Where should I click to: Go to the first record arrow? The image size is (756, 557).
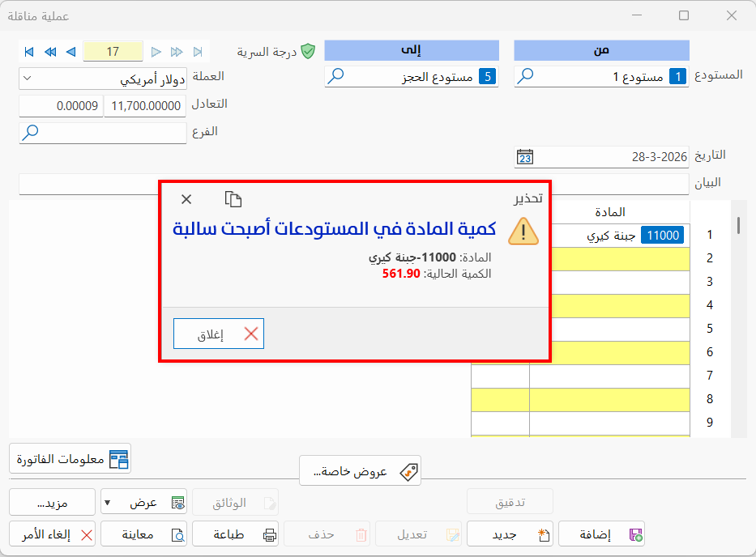(29, 52)
